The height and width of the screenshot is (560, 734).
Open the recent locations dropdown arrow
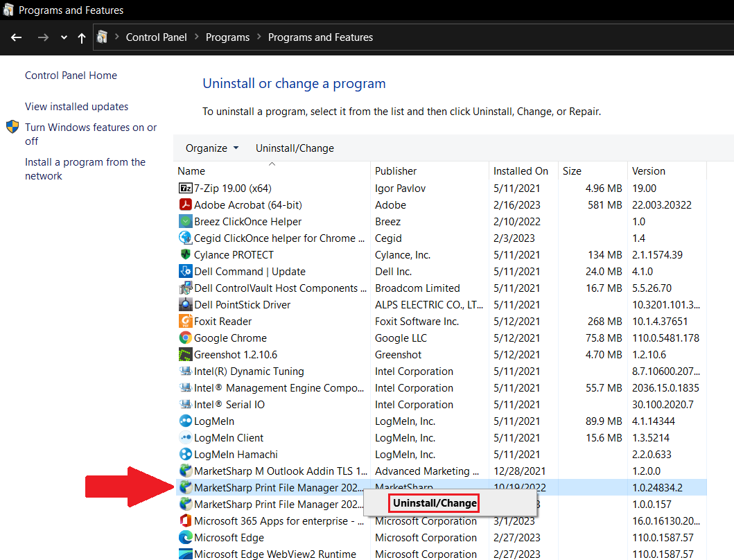tap(64, 38)
